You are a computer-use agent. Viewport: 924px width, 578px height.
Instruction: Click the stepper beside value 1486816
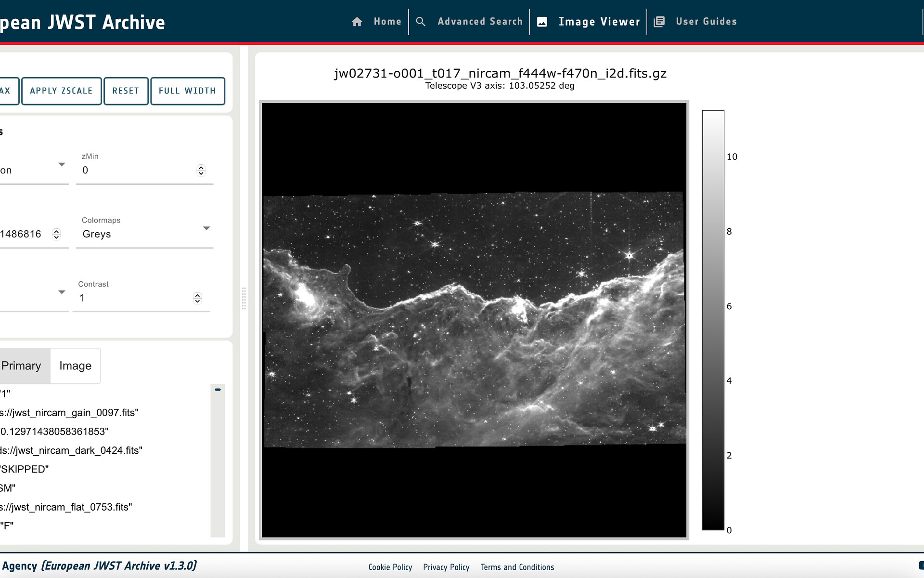click(x=56, y=234)
